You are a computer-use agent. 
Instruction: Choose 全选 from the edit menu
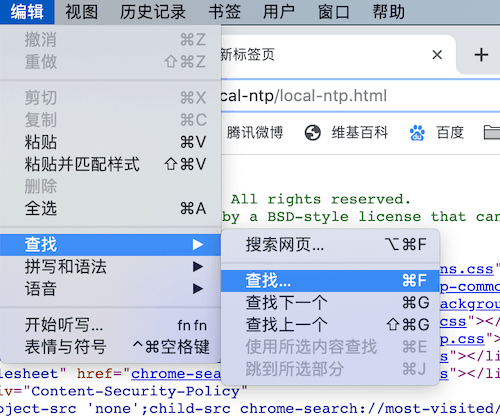pos(110,209)
